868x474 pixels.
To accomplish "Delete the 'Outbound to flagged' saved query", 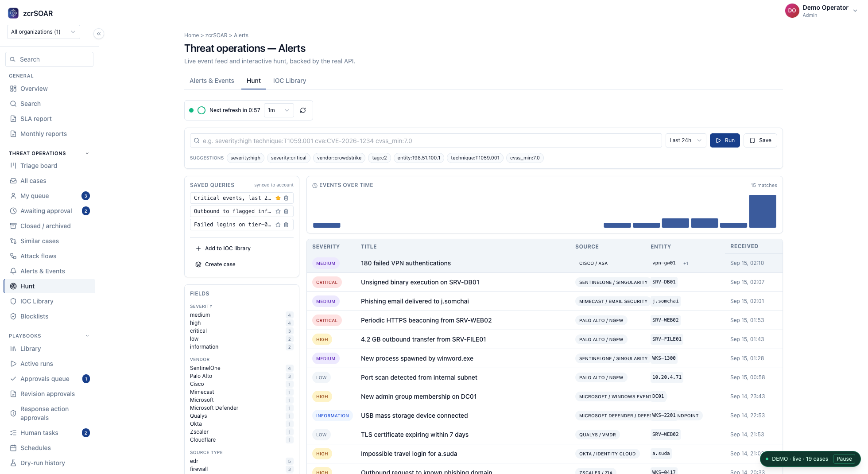I will [x=286, y=211].
